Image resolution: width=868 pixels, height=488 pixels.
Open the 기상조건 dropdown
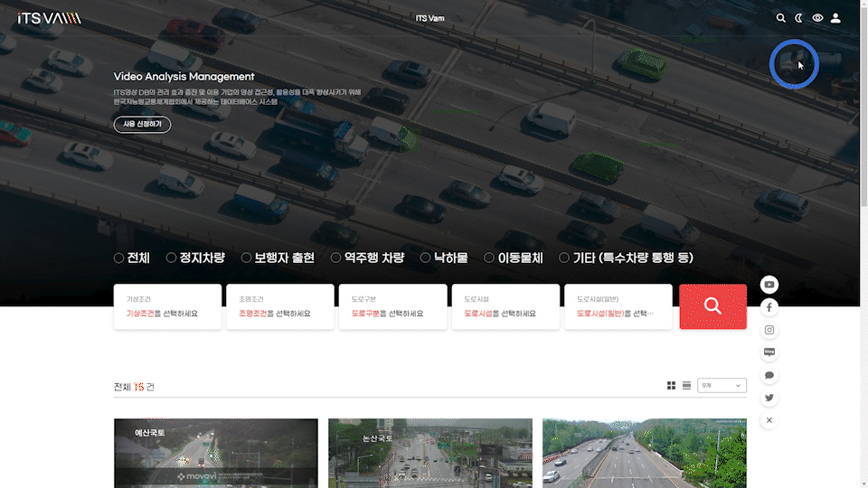tap(167, 307)
